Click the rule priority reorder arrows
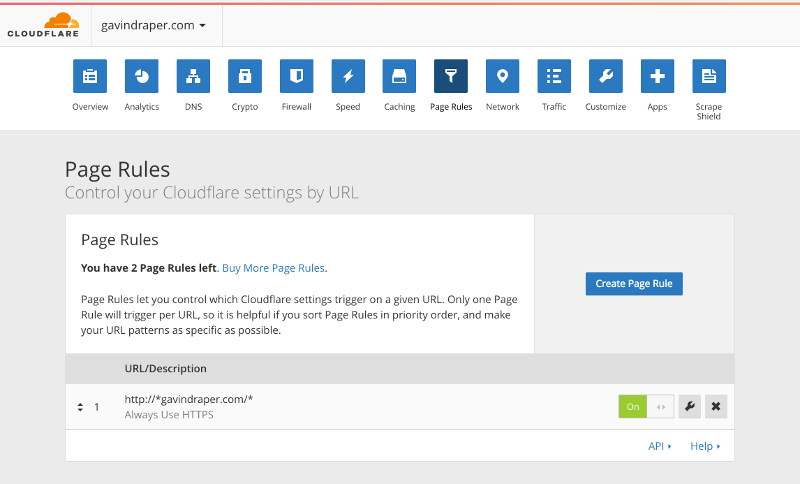This screenshot has width=800, height=484. point(80,407)
